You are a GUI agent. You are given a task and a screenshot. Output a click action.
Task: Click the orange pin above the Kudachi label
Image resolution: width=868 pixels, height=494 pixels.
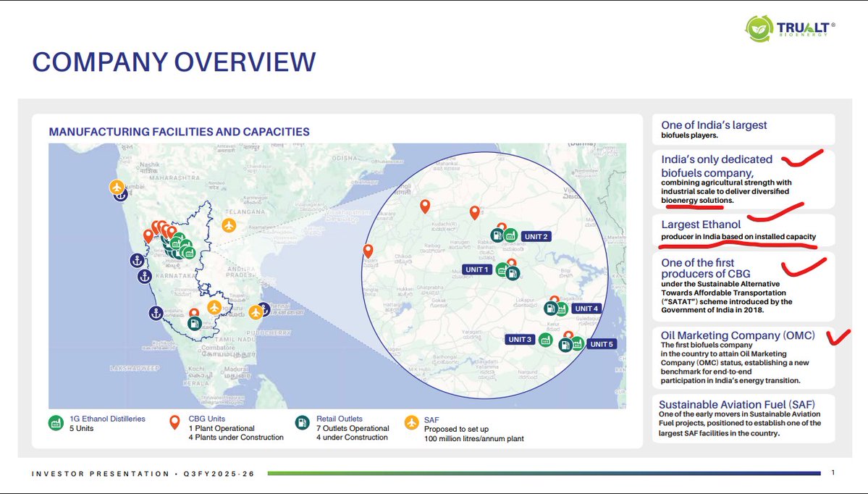click(425, 206)
